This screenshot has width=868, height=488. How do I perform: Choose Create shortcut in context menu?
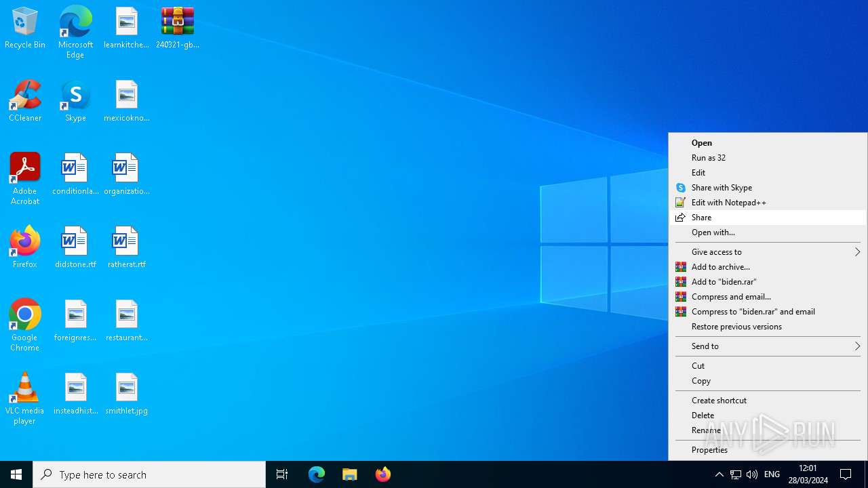tap(768, 401)
